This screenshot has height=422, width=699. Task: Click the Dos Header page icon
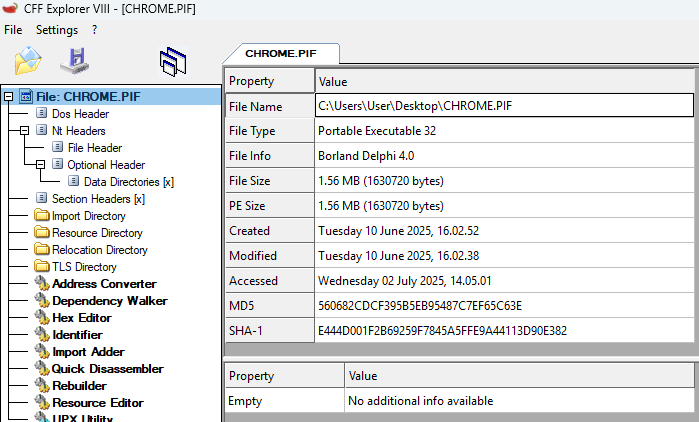point(41,113)
